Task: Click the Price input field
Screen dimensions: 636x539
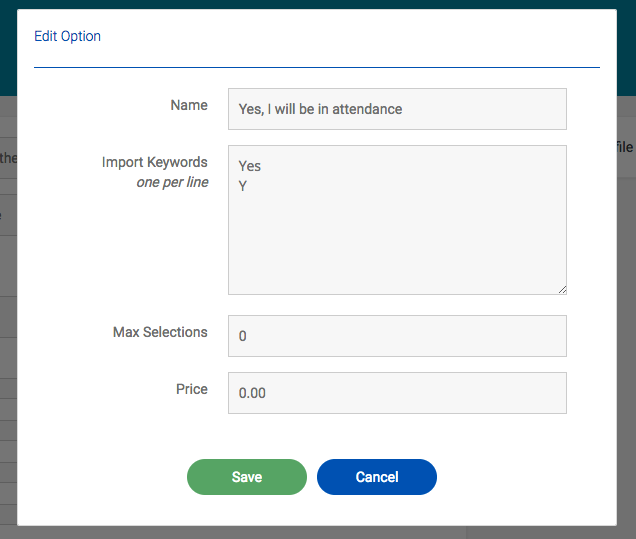Action: click(397, 393)
